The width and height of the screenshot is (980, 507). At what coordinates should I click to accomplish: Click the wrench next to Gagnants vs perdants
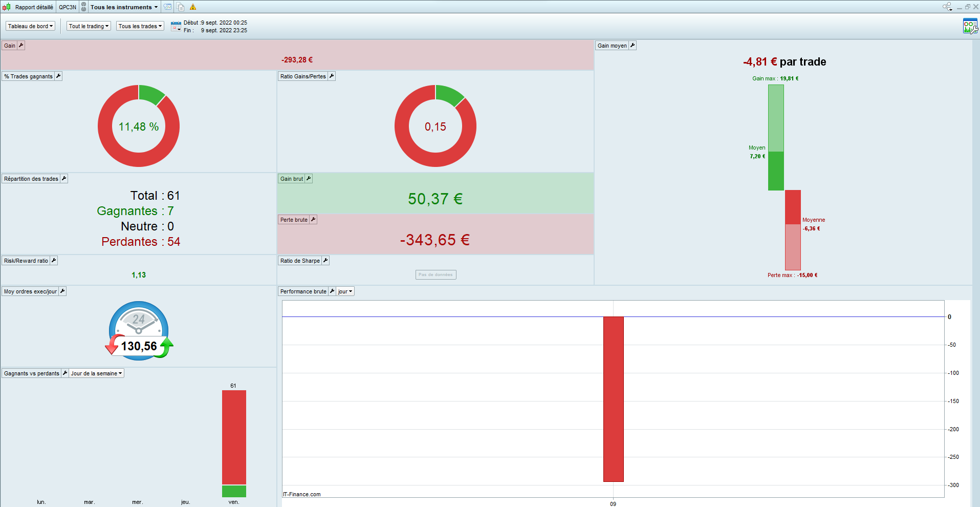coord(65,373)
